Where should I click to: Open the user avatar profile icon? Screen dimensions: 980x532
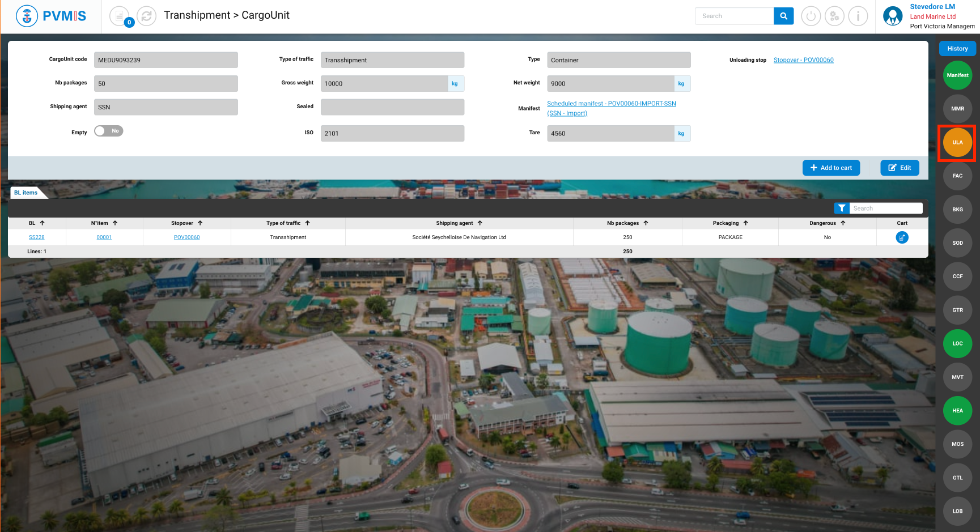(x=893, y=16)
